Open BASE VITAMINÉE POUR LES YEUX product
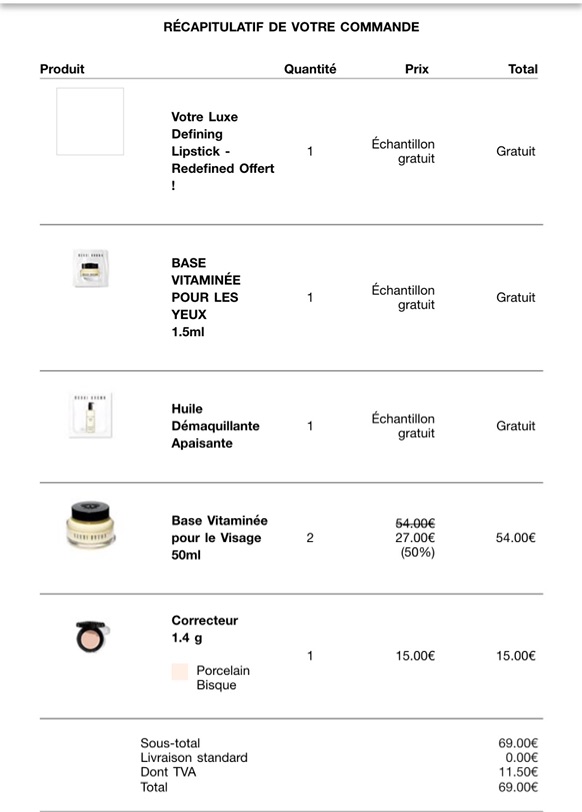The image size is (582, 812). point(206,297)
